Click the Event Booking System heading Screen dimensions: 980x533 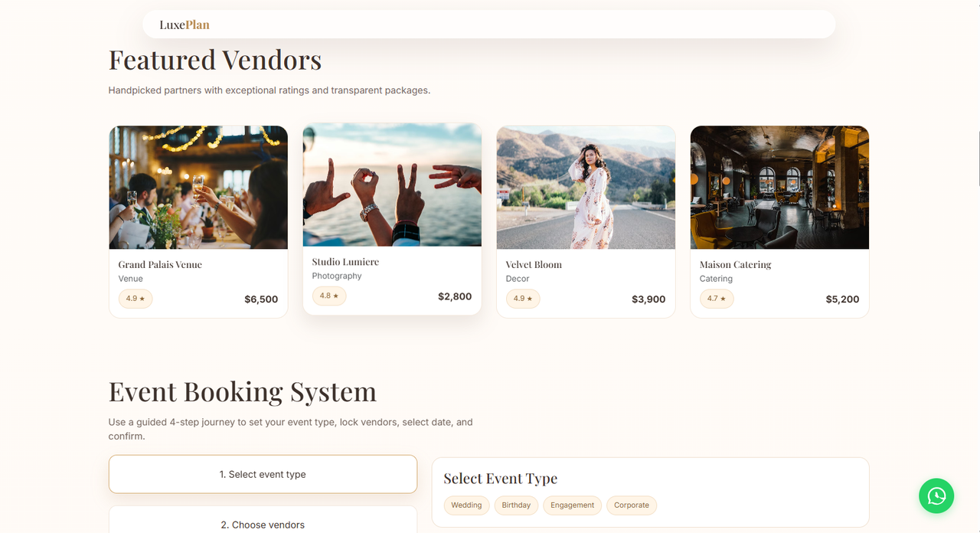pos(243,391)
